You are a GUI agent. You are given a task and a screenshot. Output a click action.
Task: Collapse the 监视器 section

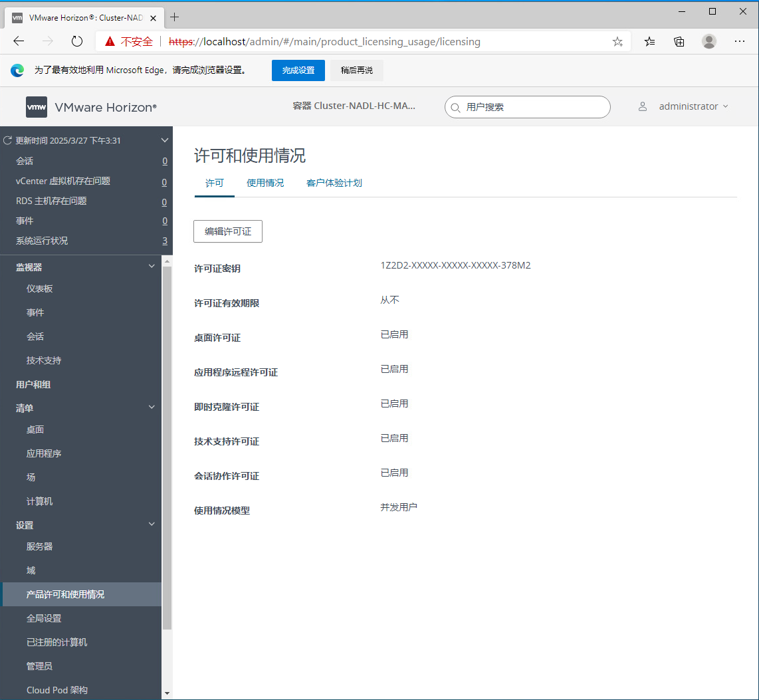tap(152, 267)
